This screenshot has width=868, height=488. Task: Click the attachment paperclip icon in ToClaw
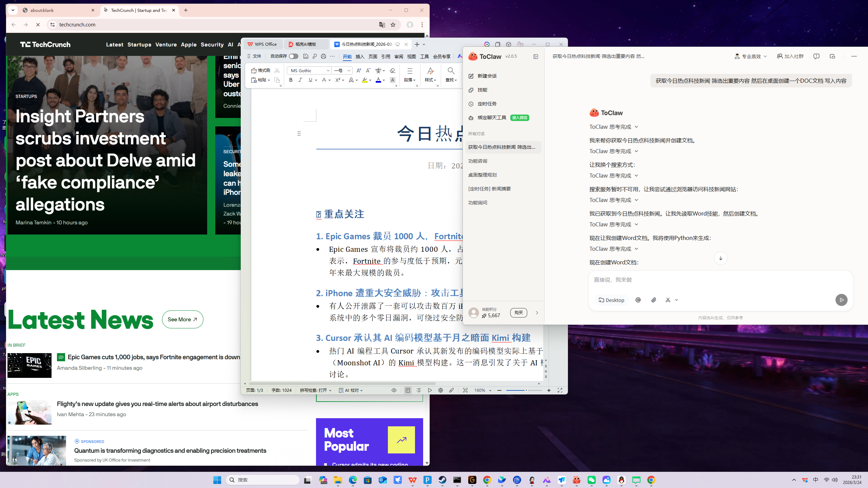[654, 300]
